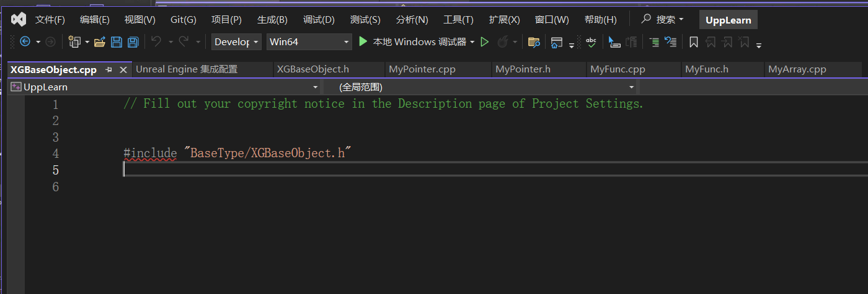
Task: Toggle a bookmark on the current line
Action: tap(694, 42)
